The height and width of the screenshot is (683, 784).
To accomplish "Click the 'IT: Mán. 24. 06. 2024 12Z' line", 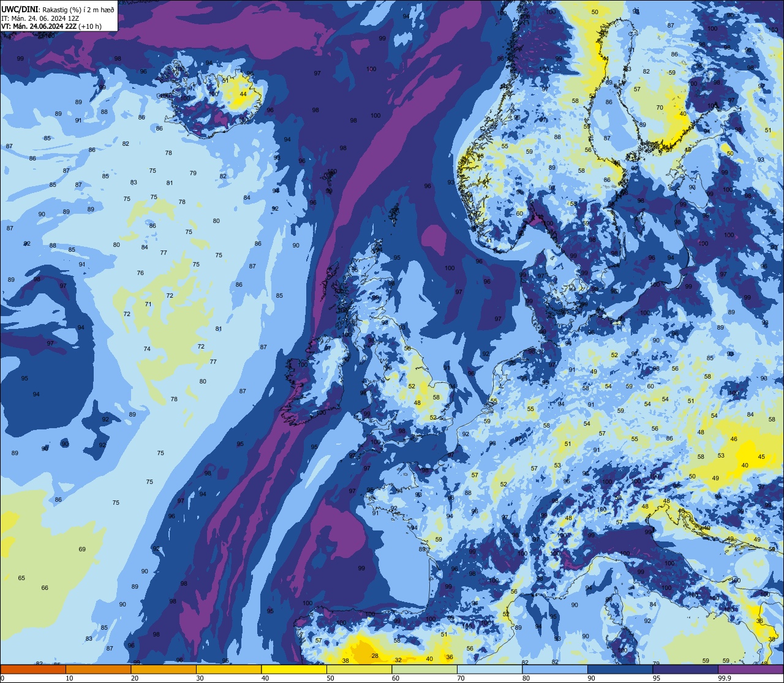I will click(x=40, y=18).
